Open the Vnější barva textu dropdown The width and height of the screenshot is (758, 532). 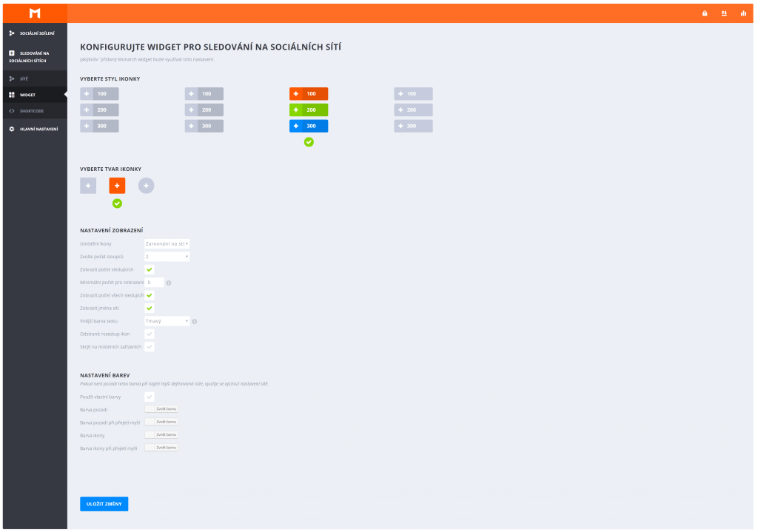(167, 321)
